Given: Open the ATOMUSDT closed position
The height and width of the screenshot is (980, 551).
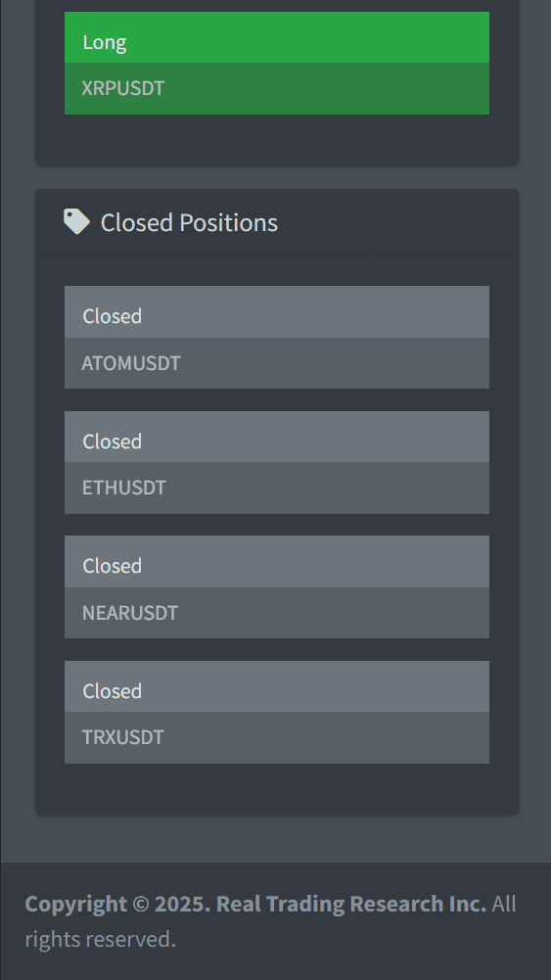Looking at the screenshot, I should [x=277, y=363].
